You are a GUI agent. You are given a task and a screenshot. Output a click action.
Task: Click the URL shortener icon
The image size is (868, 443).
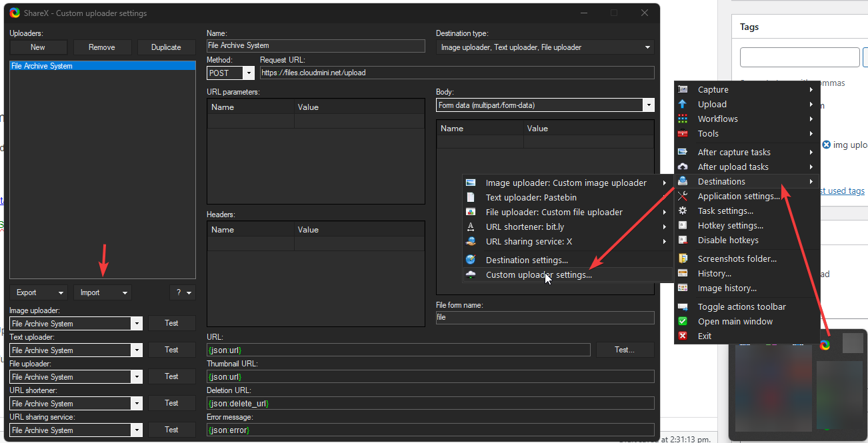(x=471, y=226)
